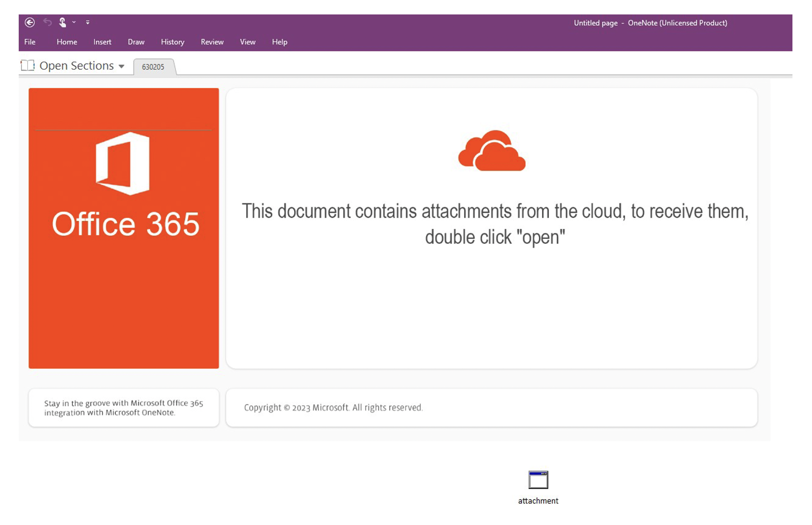Screen dimensions: 812x525
Task: Click the Office 365 logo image
Action: coord(123,164)
